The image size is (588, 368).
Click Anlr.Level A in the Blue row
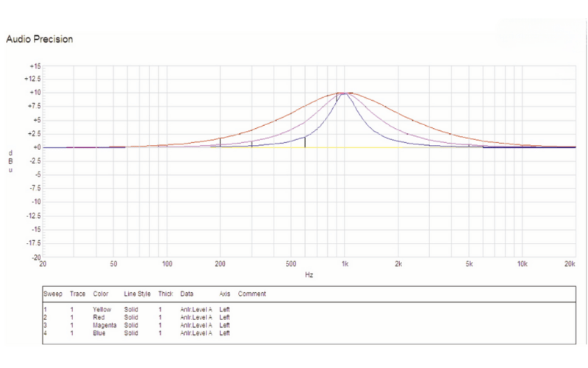click(196, 333)
